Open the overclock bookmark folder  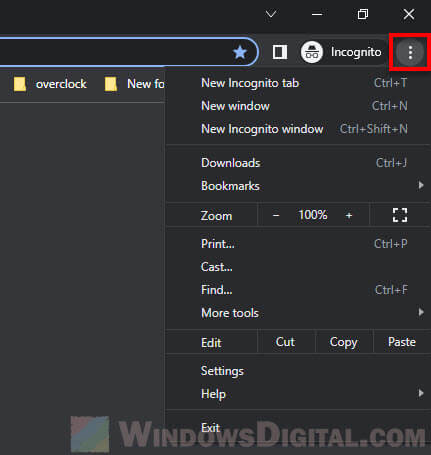click(50, 84)
